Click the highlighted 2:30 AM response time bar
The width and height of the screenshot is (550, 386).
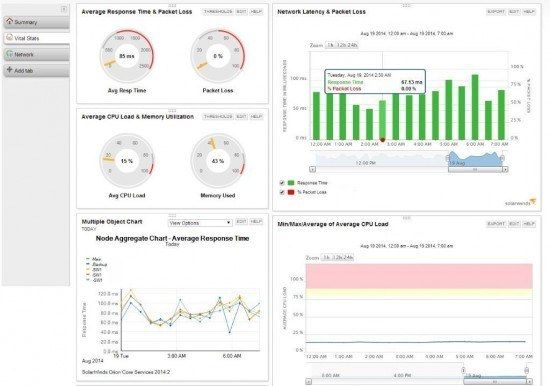click(x=382, y=120)
